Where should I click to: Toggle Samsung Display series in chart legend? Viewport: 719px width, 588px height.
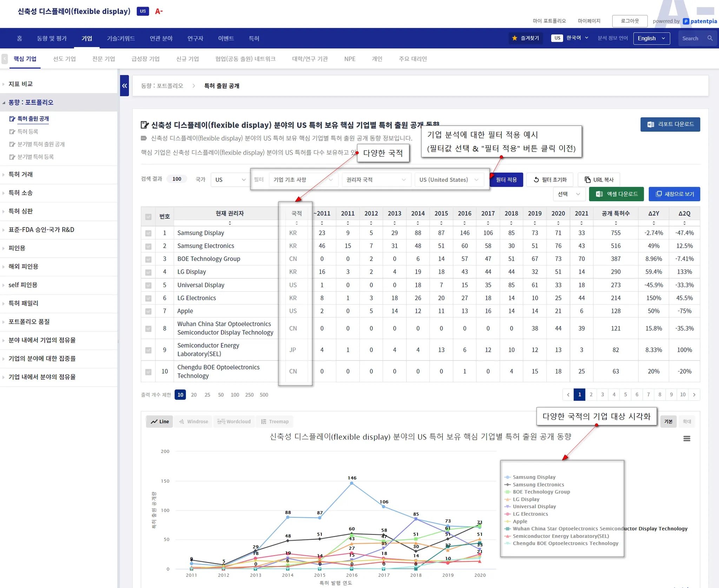pos(534,477)
